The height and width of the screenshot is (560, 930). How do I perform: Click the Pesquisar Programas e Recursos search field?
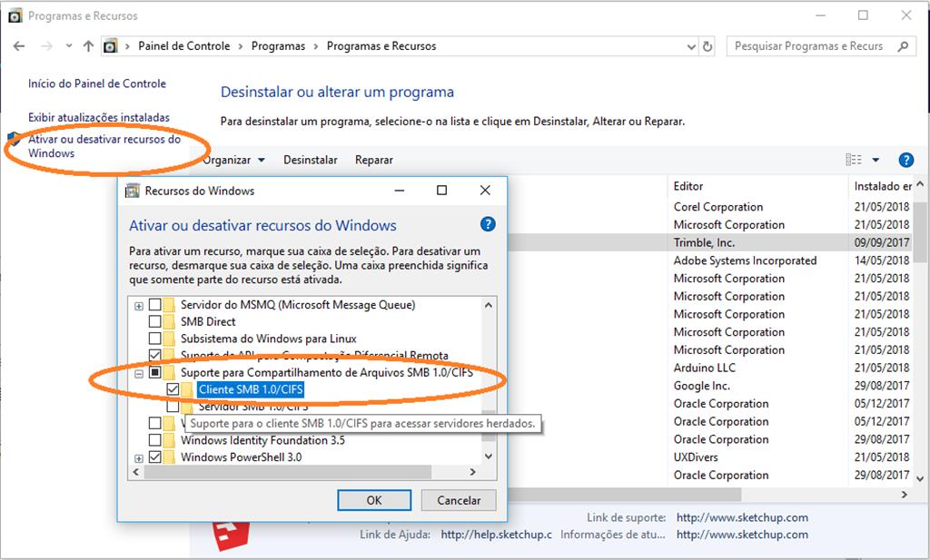tap(807, 46)
